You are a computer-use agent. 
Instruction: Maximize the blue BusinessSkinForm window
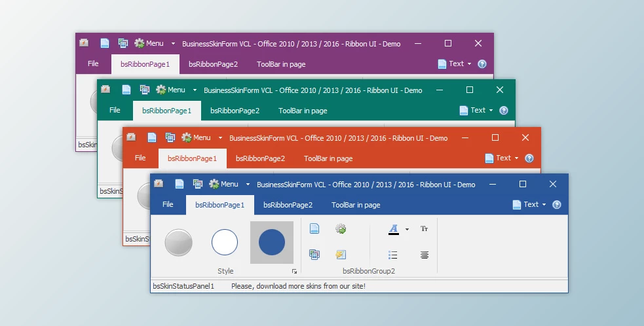(523, 184)
